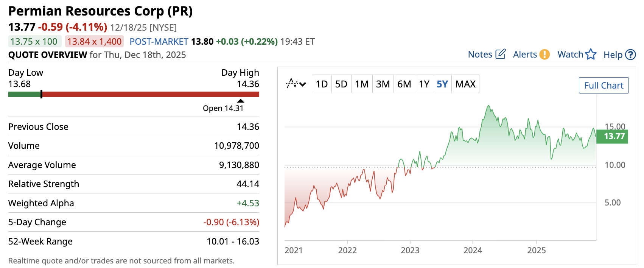The image size is (644, 268).
Task: Click the Notes link
Action: (x=480, y=55)
